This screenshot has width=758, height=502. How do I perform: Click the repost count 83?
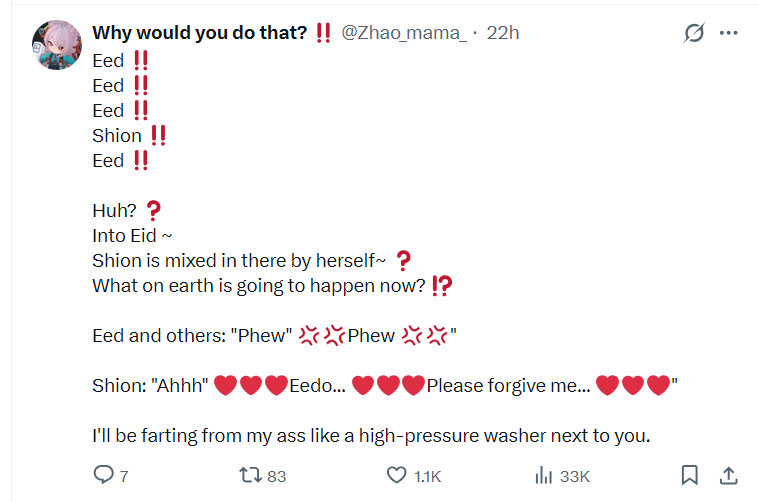point(277,476)
